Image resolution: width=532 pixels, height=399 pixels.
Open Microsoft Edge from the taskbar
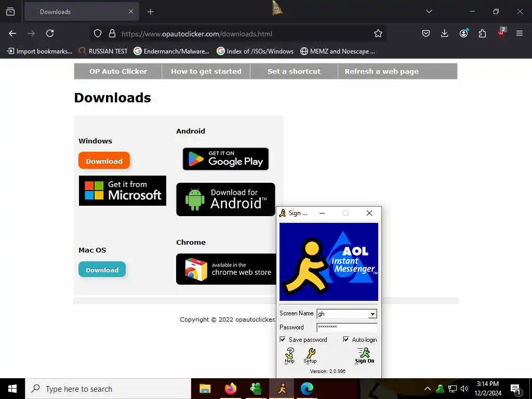(307, 389)
